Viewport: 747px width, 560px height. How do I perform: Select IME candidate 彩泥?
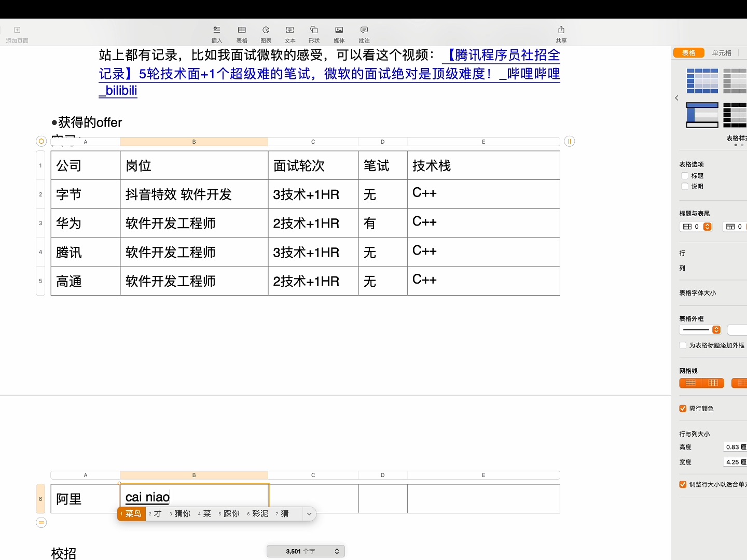(x=258, y=514)
